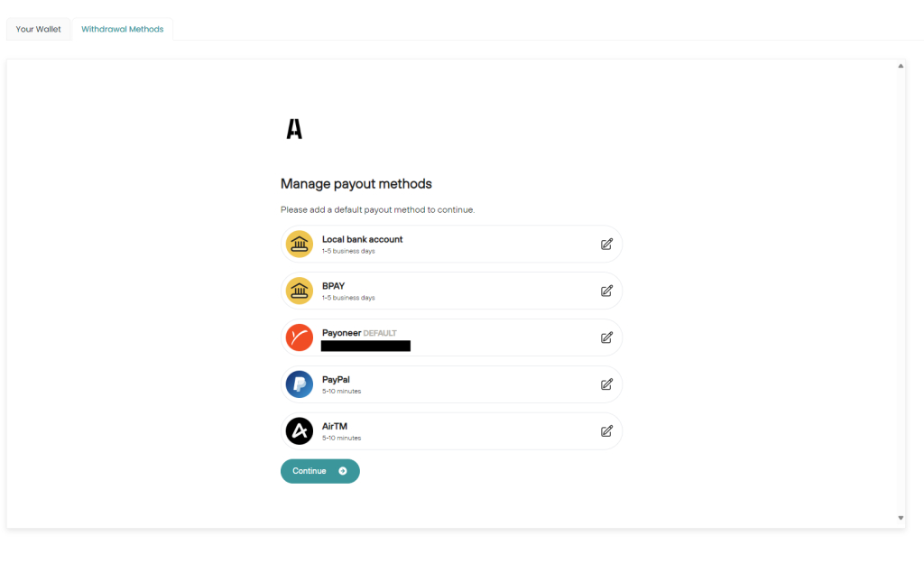The width and height of the screenshot is (924, 573).
Task: Click the arrow inside the Continue button
Action: click(343, 470)
